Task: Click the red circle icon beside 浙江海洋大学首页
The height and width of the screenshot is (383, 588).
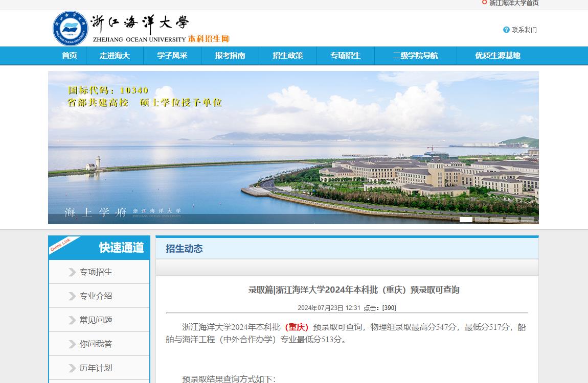Action: (484, 3)
